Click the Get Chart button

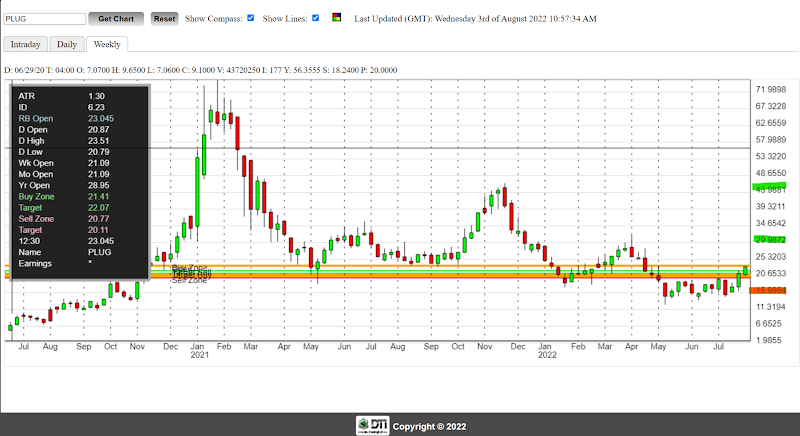116,19
